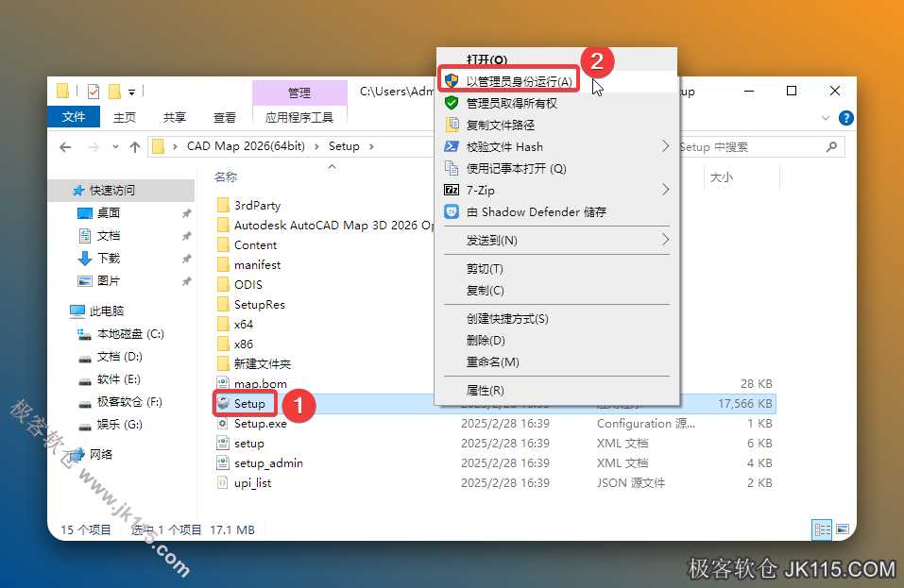
Task: Expand the ribbon with chevron
Action: 825,118
